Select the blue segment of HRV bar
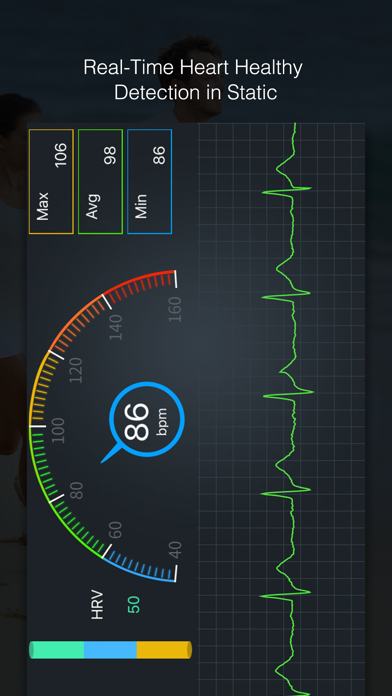392x696 pixels. tap(110, 650)
